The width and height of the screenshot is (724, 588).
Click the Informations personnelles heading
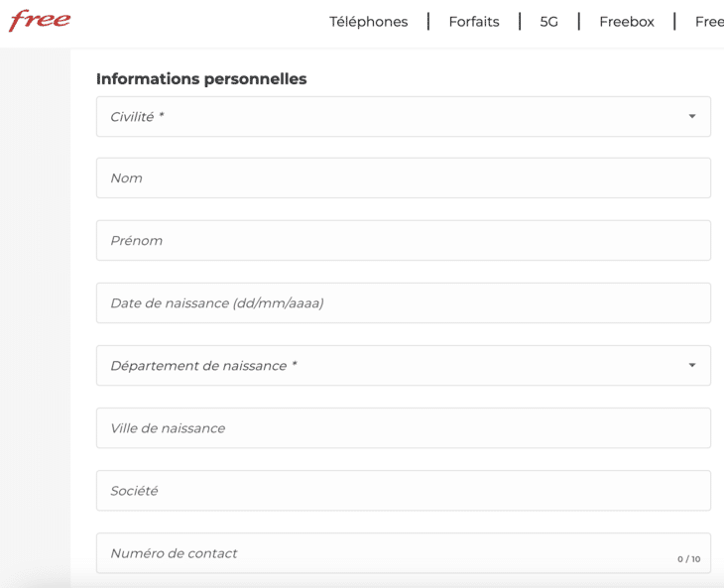tap(201, 79)
